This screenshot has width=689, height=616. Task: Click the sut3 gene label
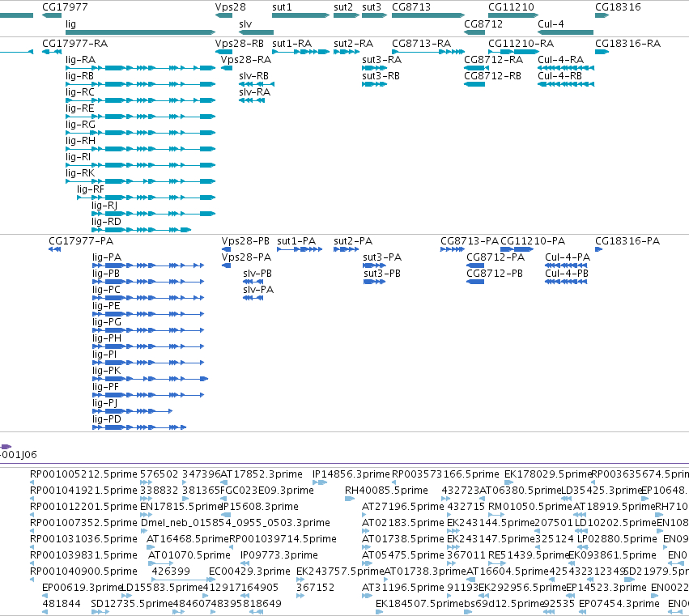[x=372, y=7]
